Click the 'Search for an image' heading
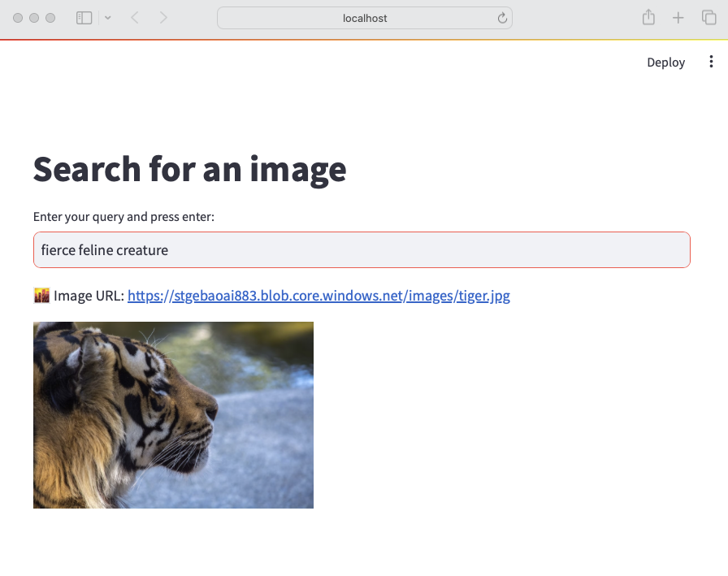This screenshot has height=576, width=728. click(189, 169)
